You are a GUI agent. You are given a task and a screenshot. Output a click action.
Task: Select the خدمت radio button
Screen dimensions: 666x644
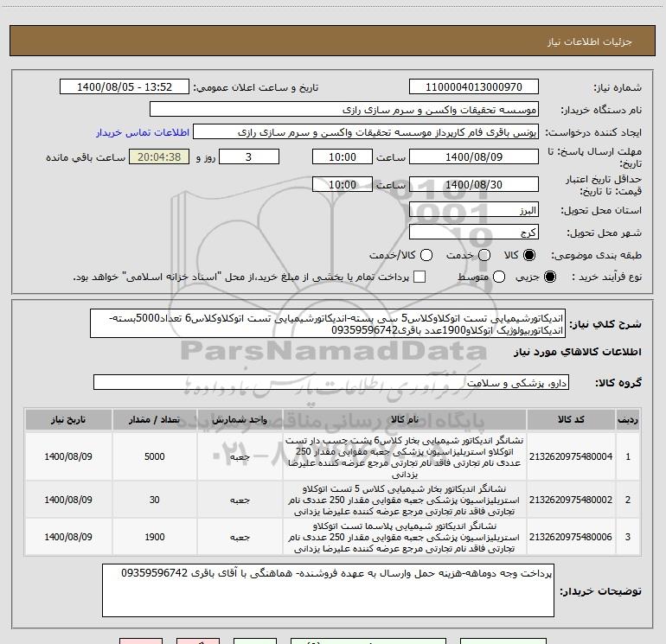484,255
